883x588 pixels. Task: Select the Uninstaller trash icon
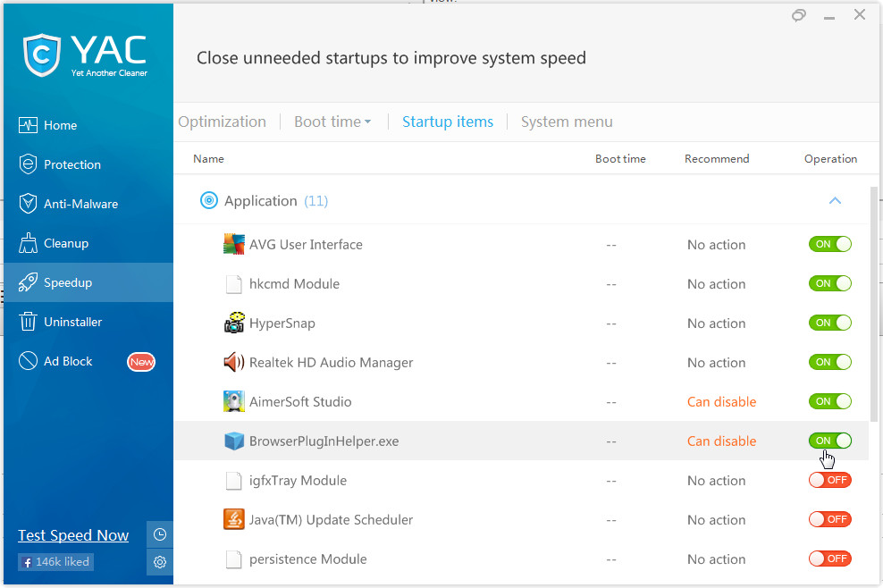pos(28,322)
